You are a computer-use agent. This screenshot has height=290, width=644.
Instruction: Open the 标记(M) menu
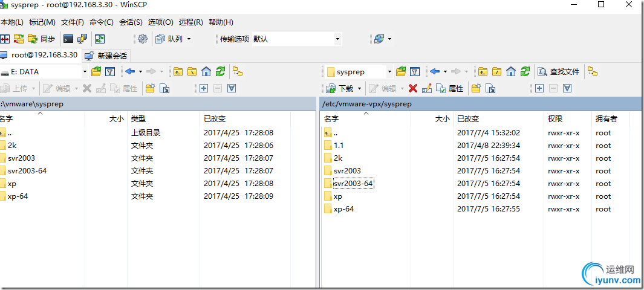coord(42,22)
